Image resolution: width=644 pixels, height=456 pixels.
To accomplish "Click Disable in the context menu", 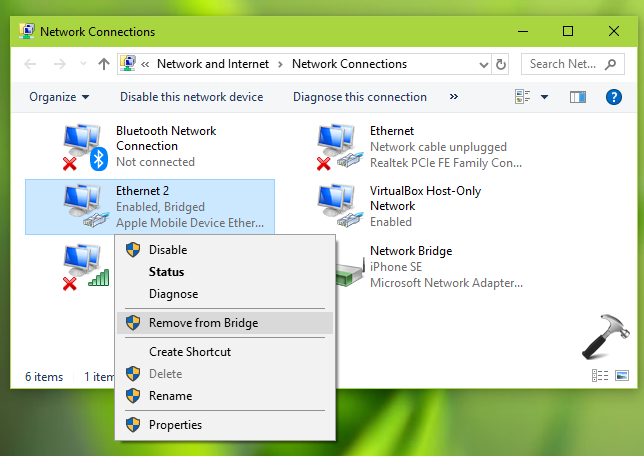I will point(167,250).
